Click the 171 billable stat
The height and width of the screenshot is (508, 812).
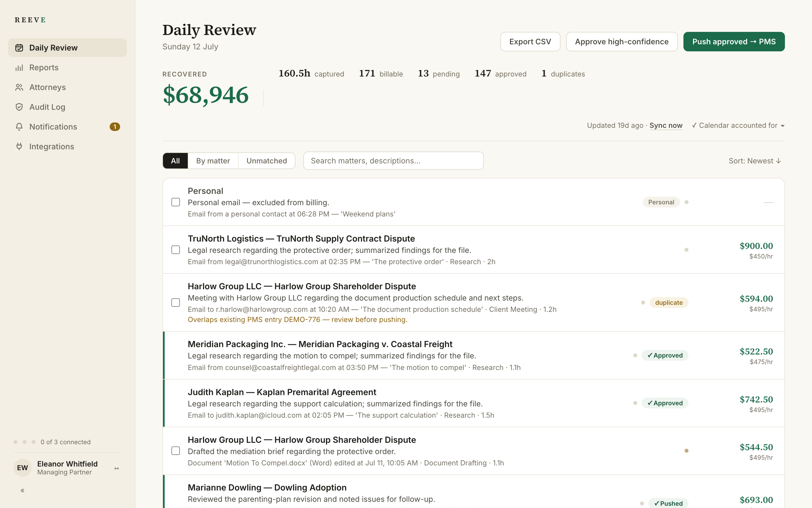pyautogui.click(x=381, y=74)
